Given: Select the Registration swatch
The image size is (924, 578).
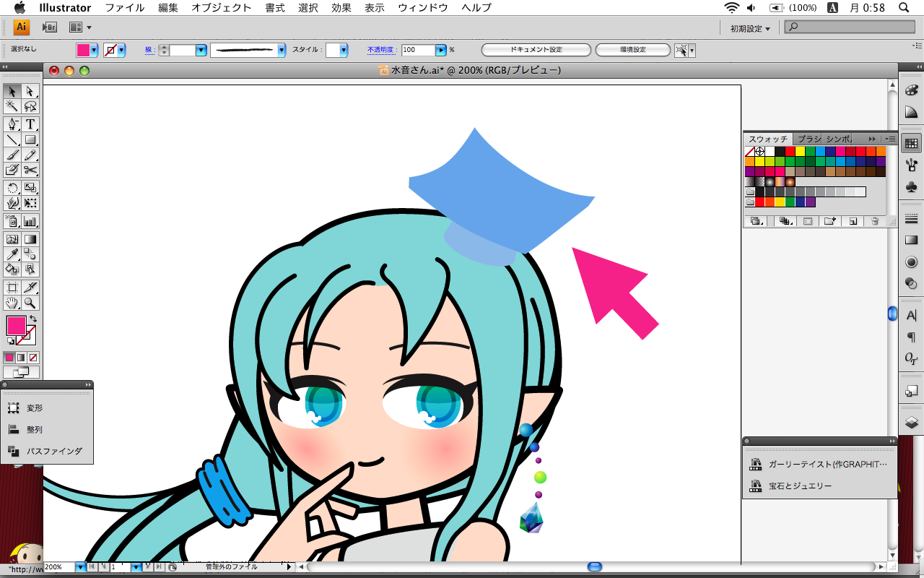Looking at the screenshot, I should [760, 152].
